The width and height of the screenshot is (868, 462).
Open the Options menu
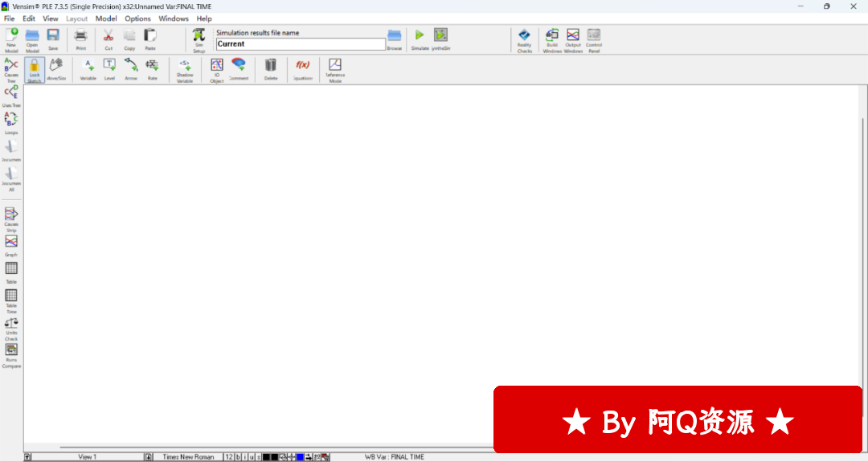137,18
